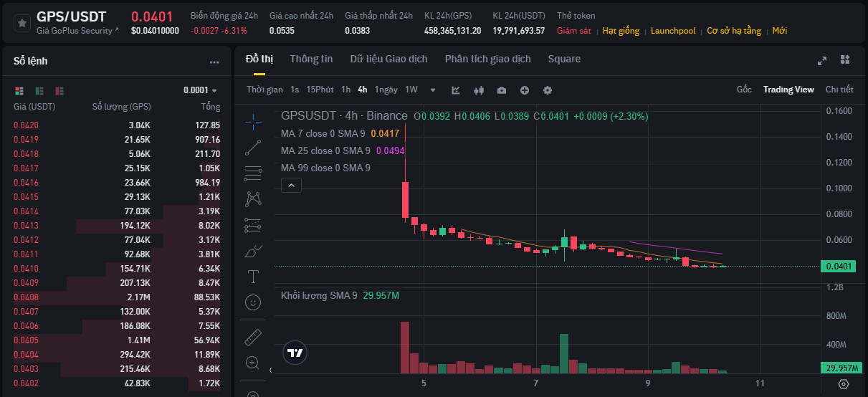This screenshot has height=397, width=868.
Task: Expand chart to fullscreen
Action: point(822,60)
